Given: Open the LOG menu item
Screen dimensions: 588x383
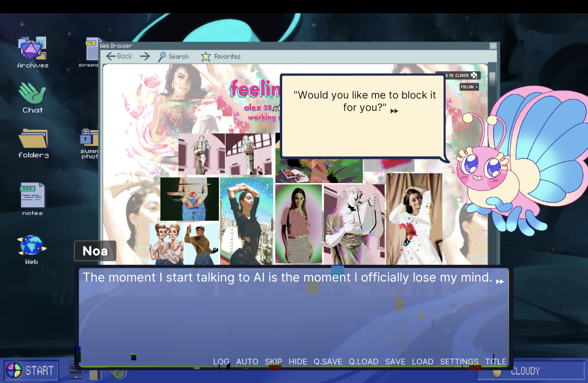Looking at the screenshot, I should point(221,362).
